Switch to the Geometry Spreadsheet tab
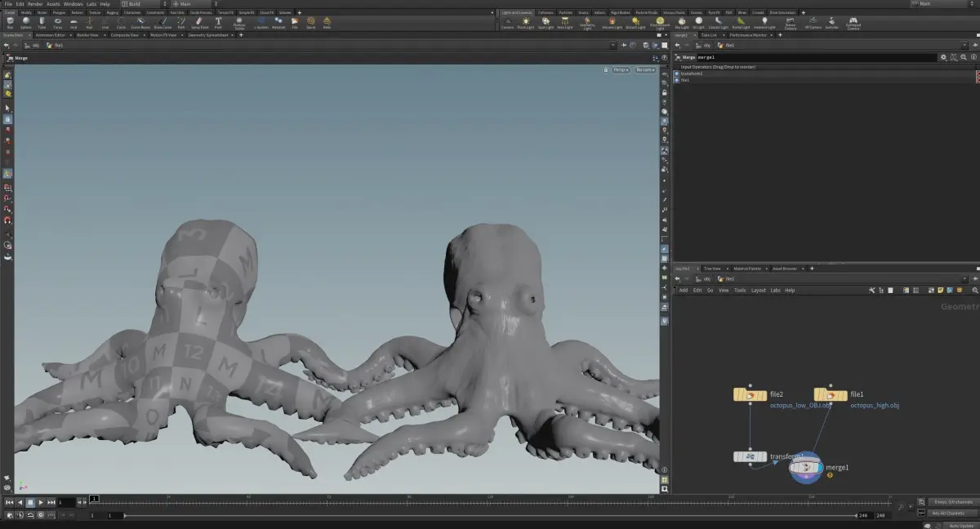The height and width of the screenshot is (529, 980). pyautogui.click(x=208, y=35)
